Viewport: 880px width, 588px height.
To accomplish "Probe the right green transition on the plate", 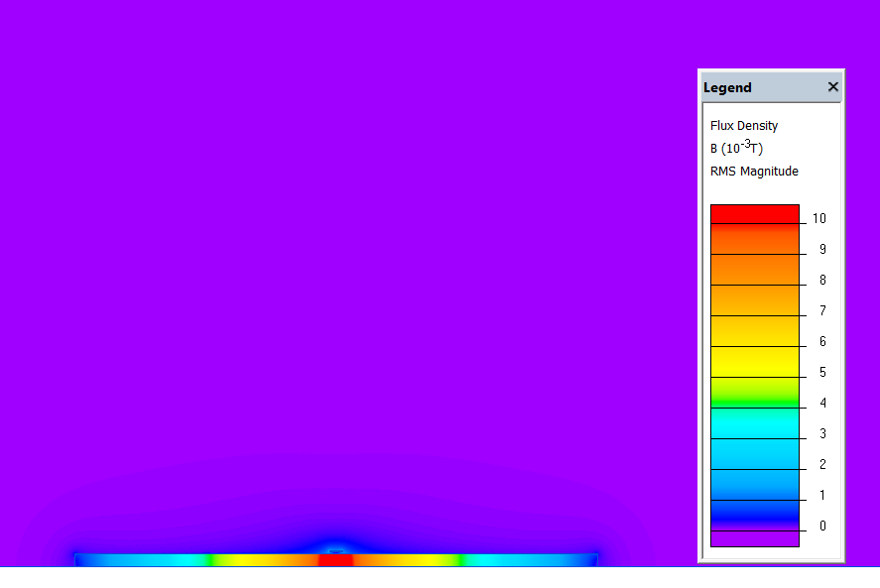I will coord(459,560).
